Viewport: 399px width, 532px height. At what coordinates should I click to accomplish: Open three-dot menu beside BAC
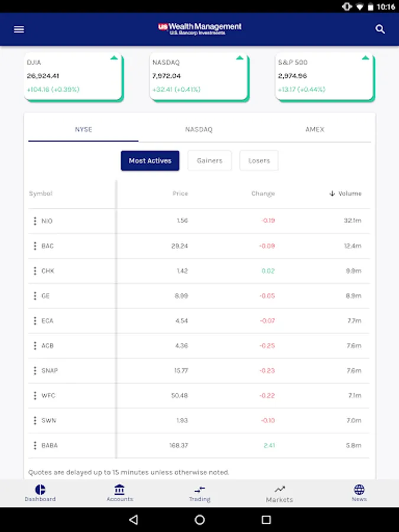(x=35, y=246)
